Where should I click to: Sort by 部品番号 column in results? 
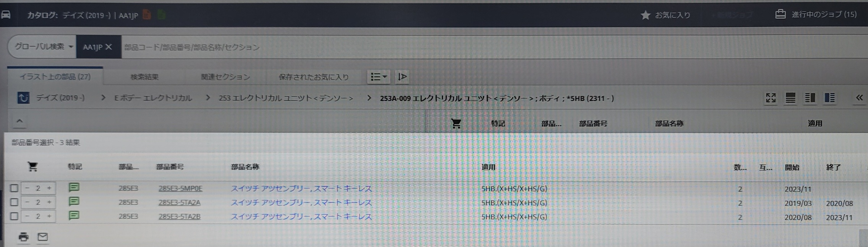pos(170,167)
